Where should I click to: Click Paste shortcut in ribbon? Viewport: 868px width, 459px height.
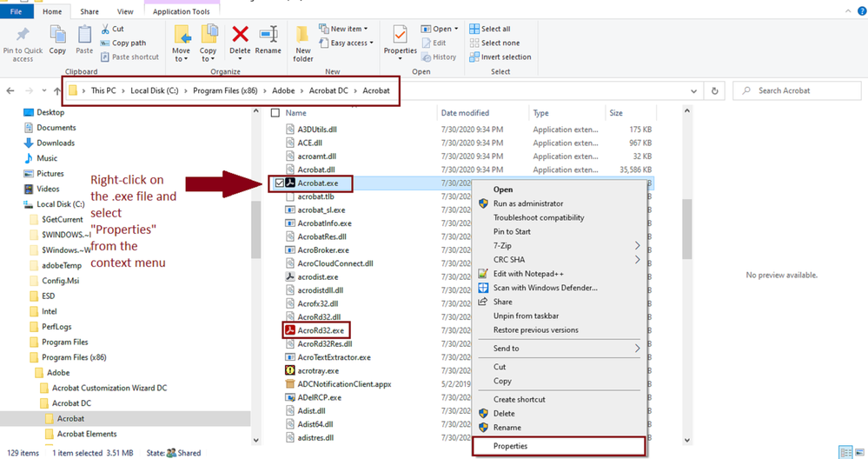click(129, 57)
